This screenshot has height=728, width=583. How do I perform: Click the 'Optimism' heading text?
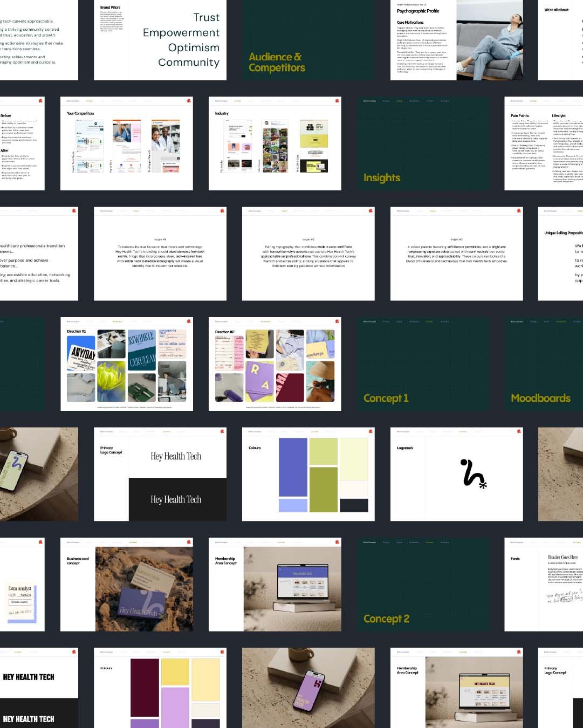click(194, 48)
